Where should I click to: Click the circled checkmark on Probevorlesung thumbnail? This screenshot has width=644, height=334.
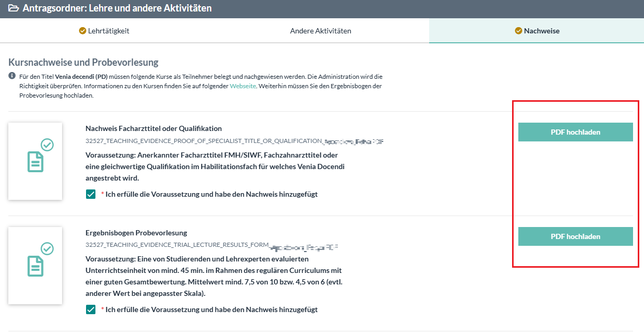(47, 249)
